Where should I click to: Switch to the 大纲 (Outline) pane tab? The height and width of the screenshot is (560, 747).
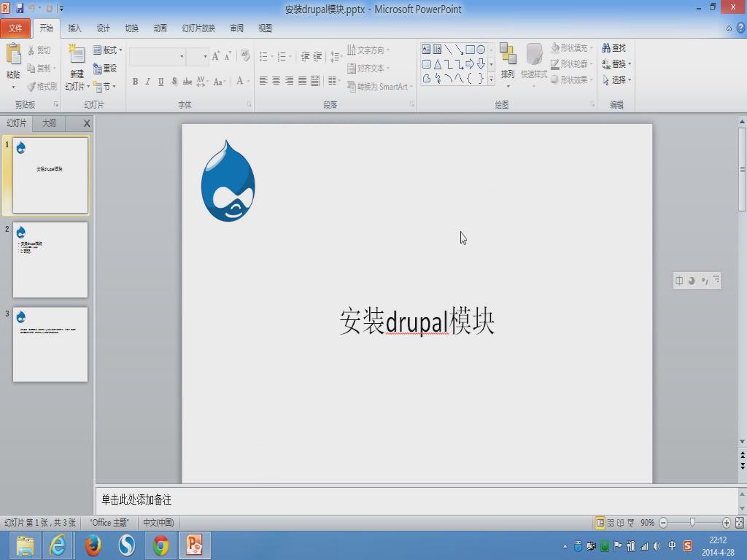(49, 122)
